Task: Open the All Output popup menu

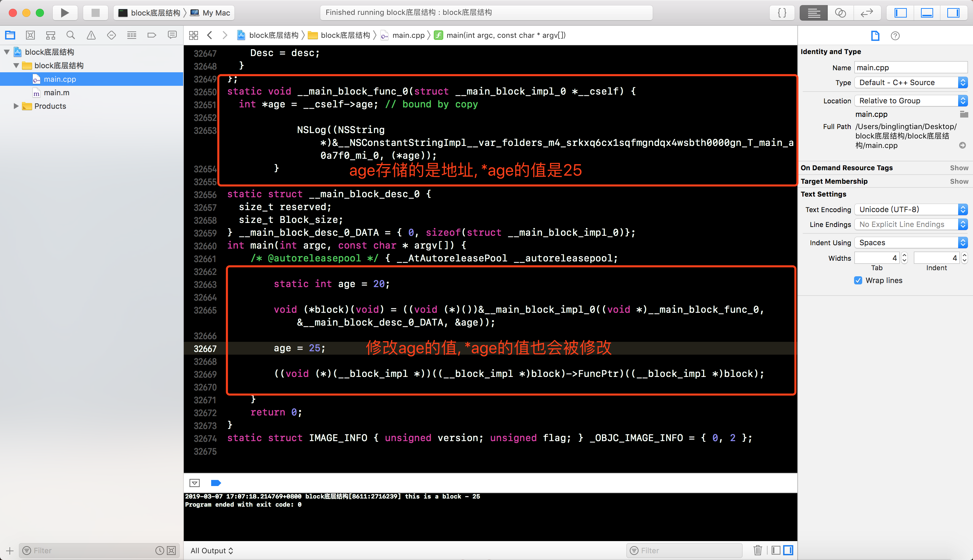Action: pyautogui.click(x=211, y=551)
